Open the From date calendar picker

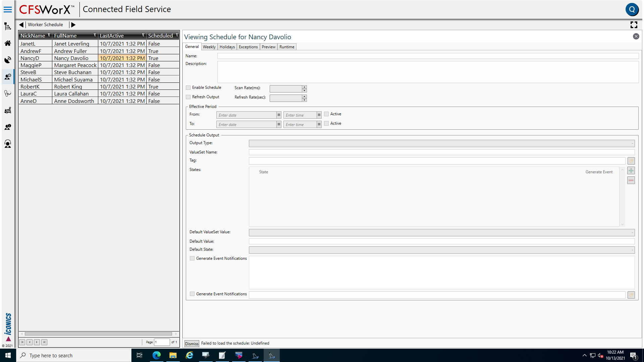coord(279,115)
